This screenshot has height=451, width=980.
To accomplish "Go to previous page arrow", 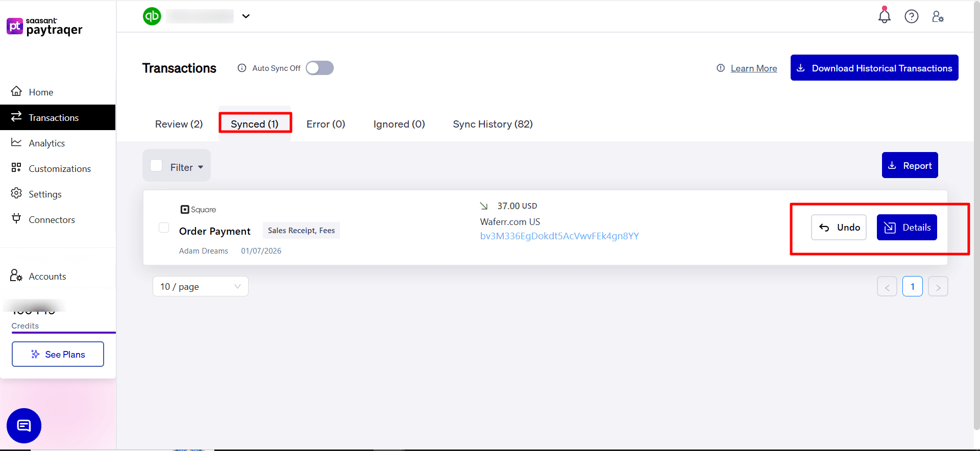I will [887, 287].
